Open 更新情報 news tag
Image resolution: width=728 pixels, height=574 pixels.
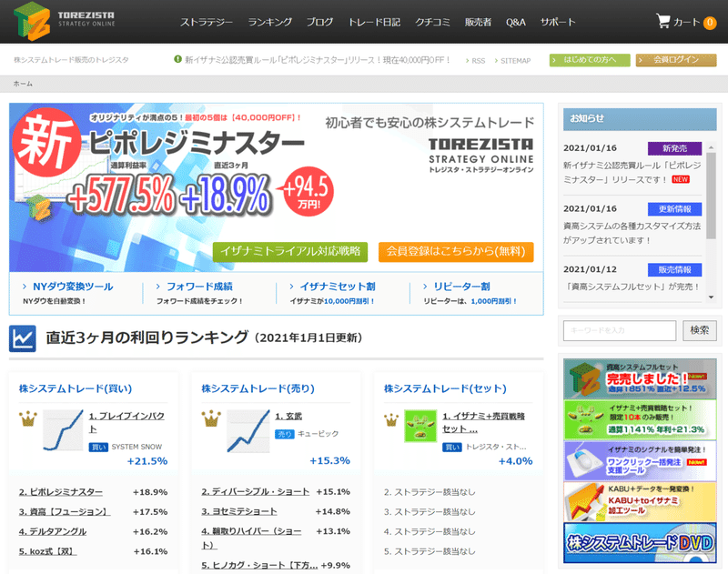674,209
